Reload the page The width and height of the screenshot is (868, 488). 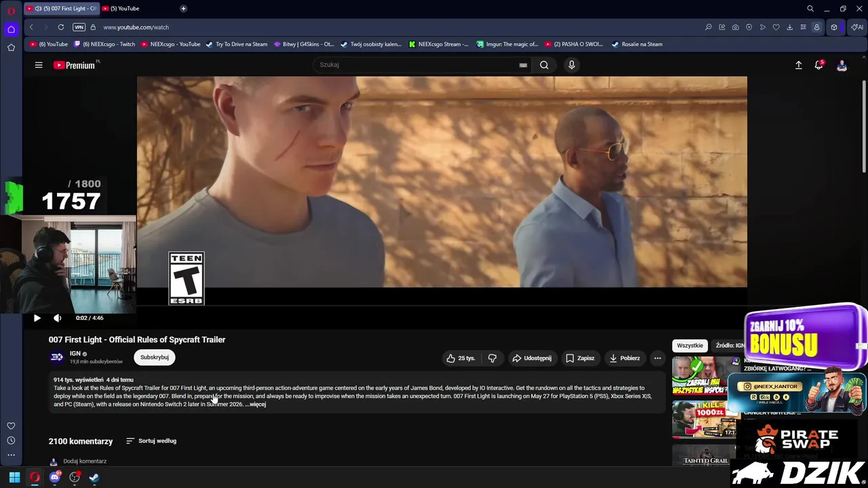tap(61, 27)
